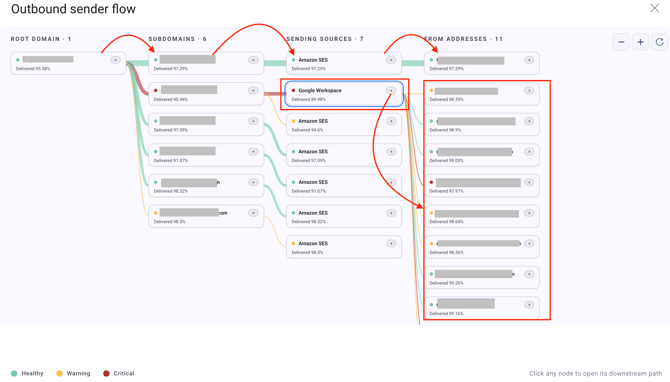Click Warning legend label
The image size is (670, 382).
coord(78,373)
